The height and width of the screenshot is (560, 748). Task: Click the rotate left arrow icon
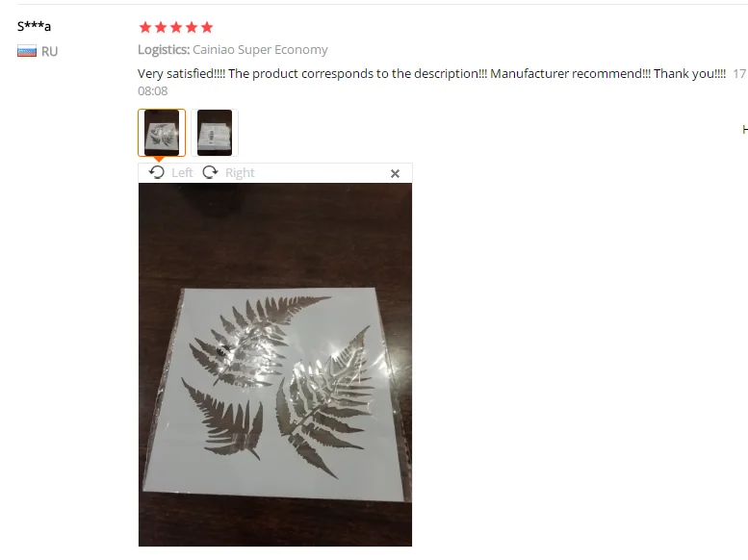click(x=157, y=172)
